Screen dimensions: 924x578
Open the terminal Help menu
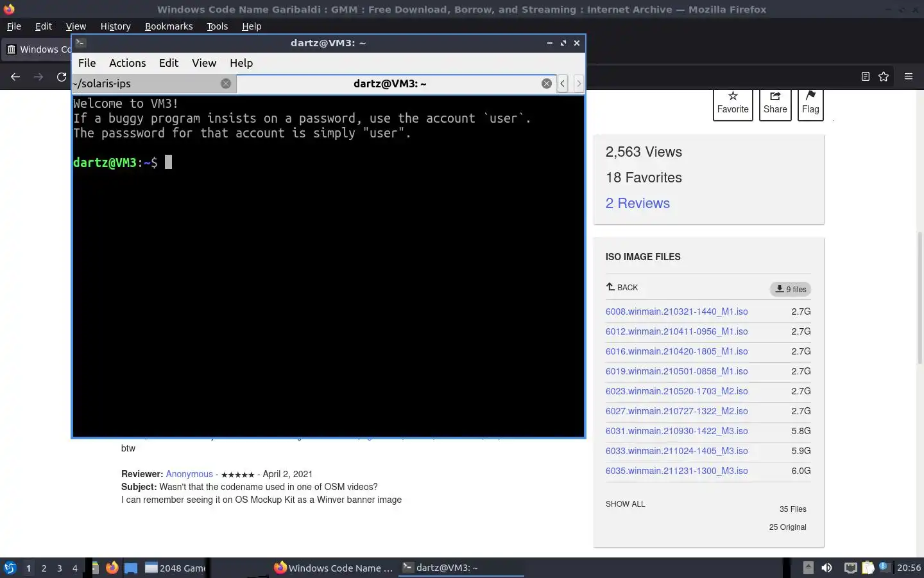(241, 63)
